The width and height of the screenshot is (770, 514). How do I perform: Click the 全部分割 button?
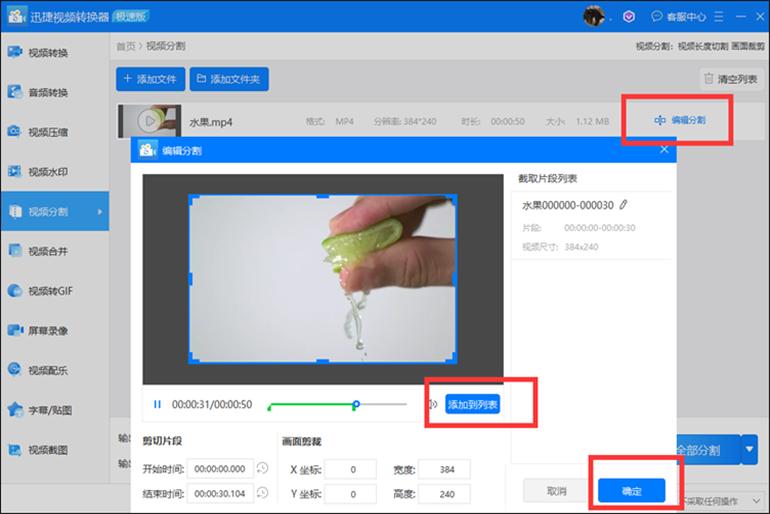707,450
